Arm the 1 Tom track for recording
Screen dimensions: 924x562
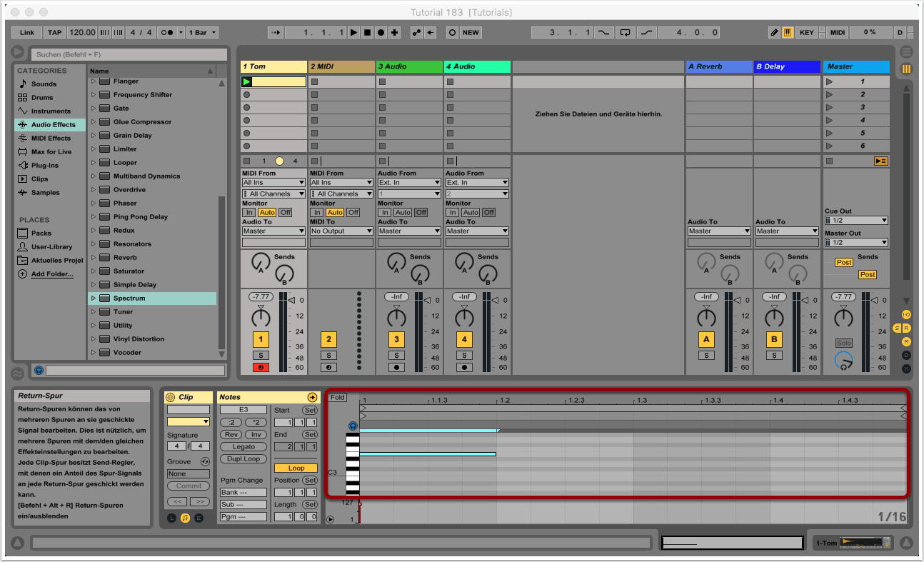[261, 368]
